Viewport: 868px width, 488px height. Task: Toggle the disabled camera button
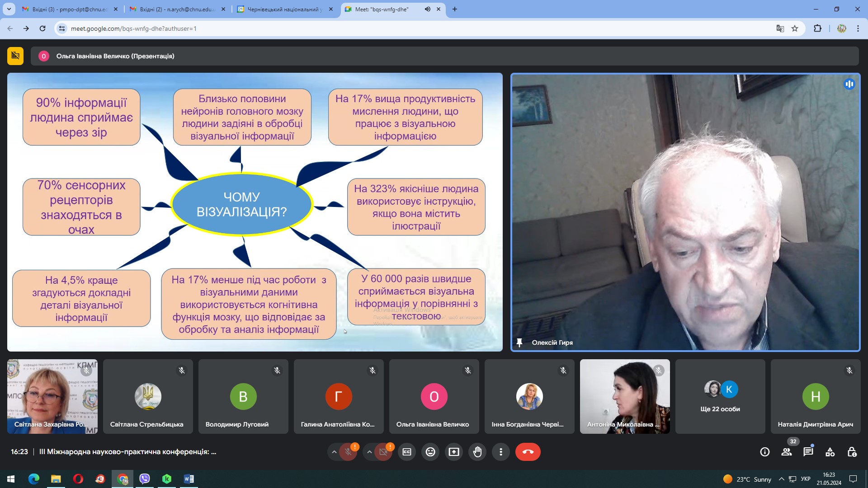click(x=383, y=452)
